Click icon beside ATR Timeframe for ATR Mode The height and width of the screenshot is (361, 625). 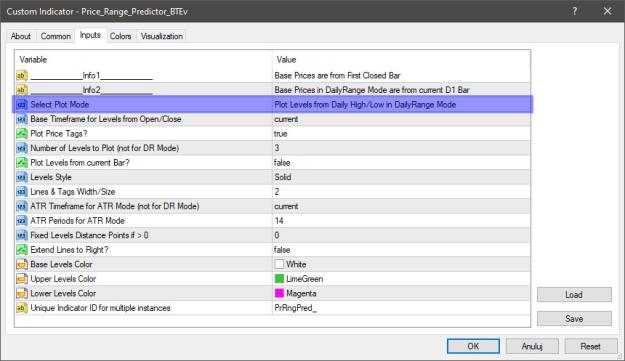coord(22,206)
